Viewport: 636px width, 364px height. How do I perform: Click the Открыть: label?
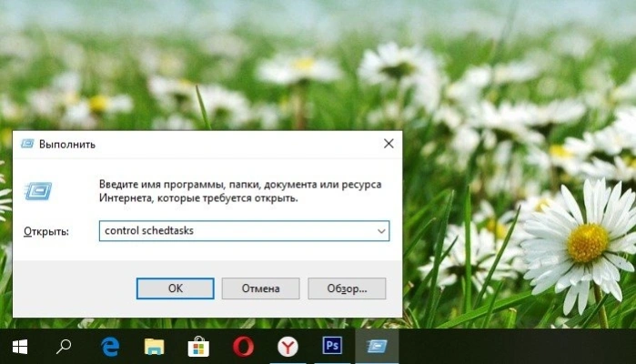46,231
